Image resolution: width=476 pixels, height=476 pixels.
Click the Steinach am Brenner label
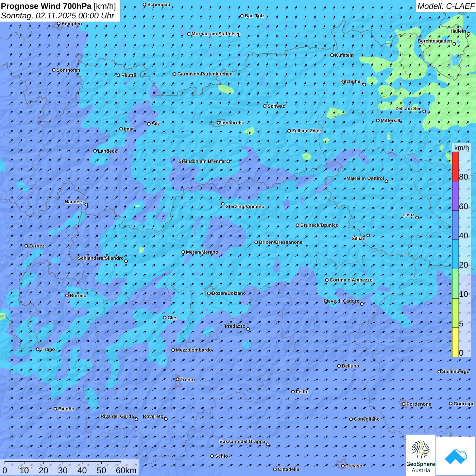[202, 161]
